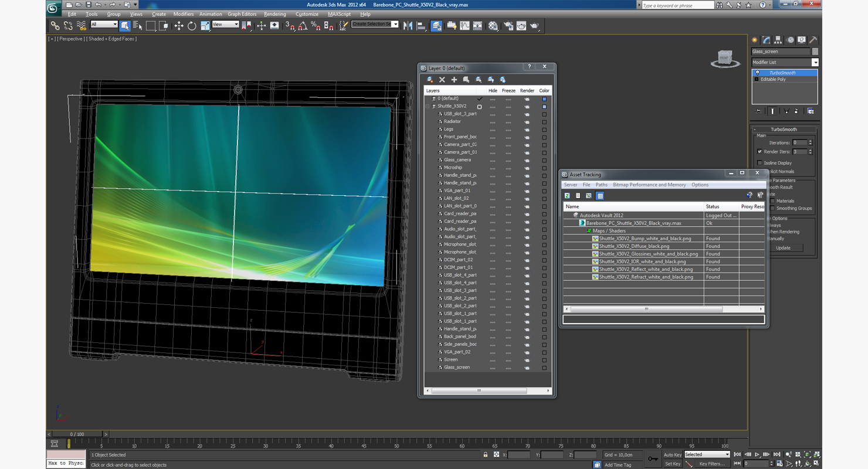Choose the Select and Move tool
The height and width of the screenshot is (469, 868).
coord(179,26)
